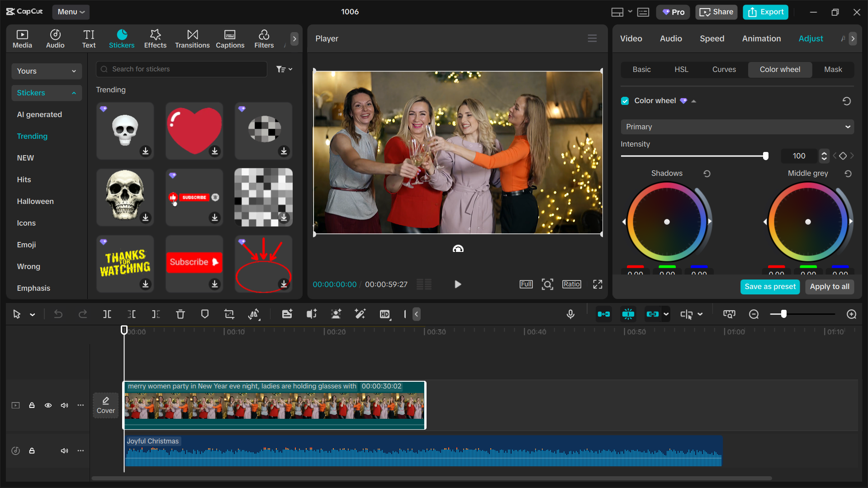Open the Menu dropdown
The width and height of the screenshot is (868, 488).
[x=71, y=12]
